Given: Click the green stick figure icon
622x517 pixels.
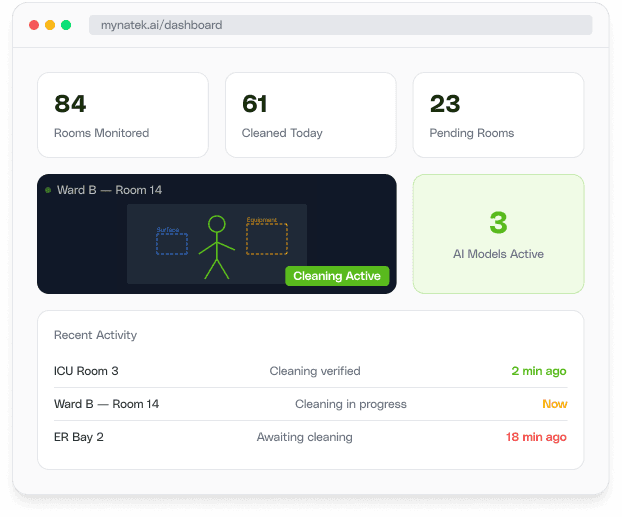Looking at the screenshot, I should [x=217, y=247].
